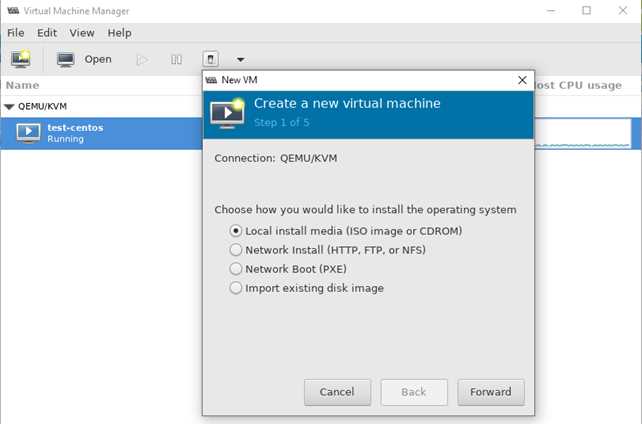Open the Help menu
The image size is (642, 424).
(x=120, y=33)
